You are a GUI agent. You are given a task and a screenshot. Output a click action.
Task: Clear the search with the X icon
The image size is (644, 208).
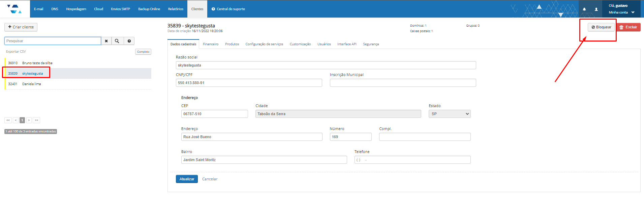click(106, 41)
